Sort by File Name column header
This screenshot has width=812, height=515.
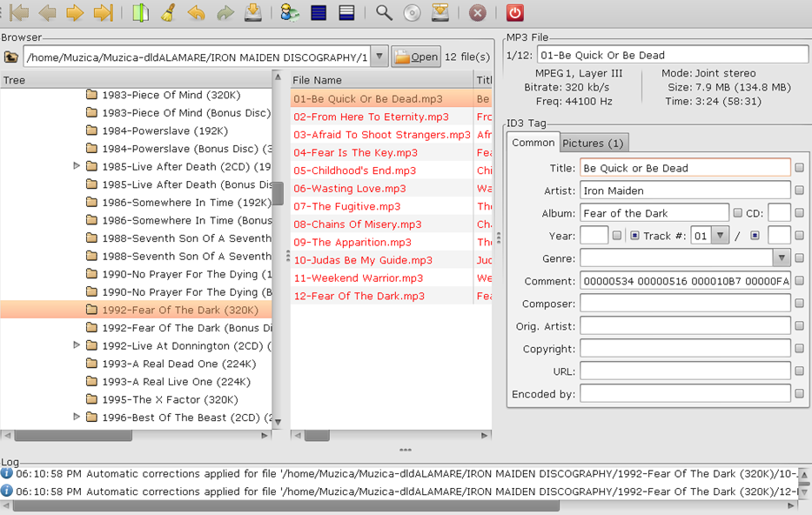coord(382,80)
